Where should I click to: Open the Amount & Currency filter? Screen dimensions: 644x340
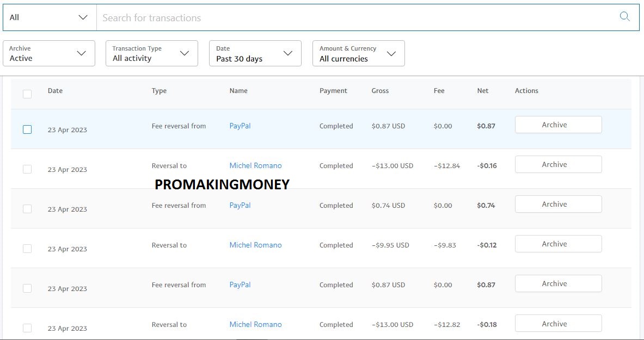pos(359,53)
